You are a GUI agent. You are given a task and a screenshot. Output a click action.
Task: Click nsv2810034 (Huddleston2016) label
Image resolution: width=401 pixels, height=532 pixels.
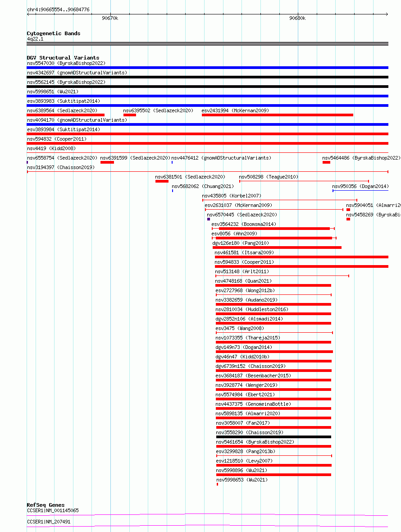252,310
